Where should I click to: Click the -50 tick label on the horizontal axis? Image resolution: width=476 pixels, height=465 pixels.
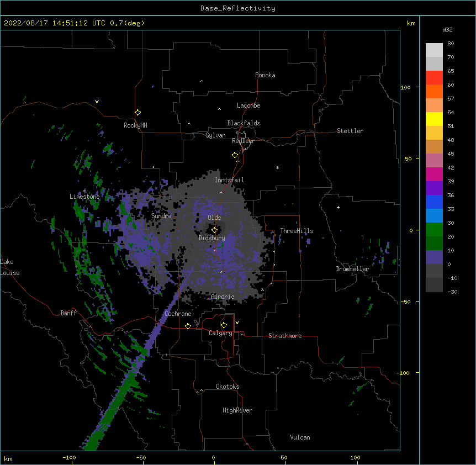(x=141, y=457)
